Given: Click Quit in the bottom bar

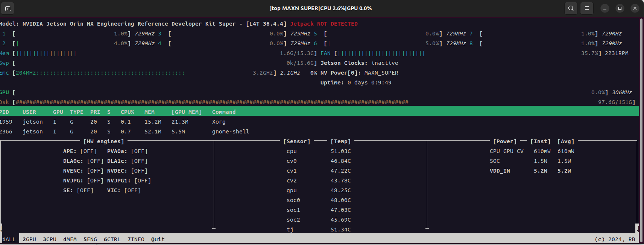Looking at the screenshot, I should pyautogui.click(x=158, y=239).
